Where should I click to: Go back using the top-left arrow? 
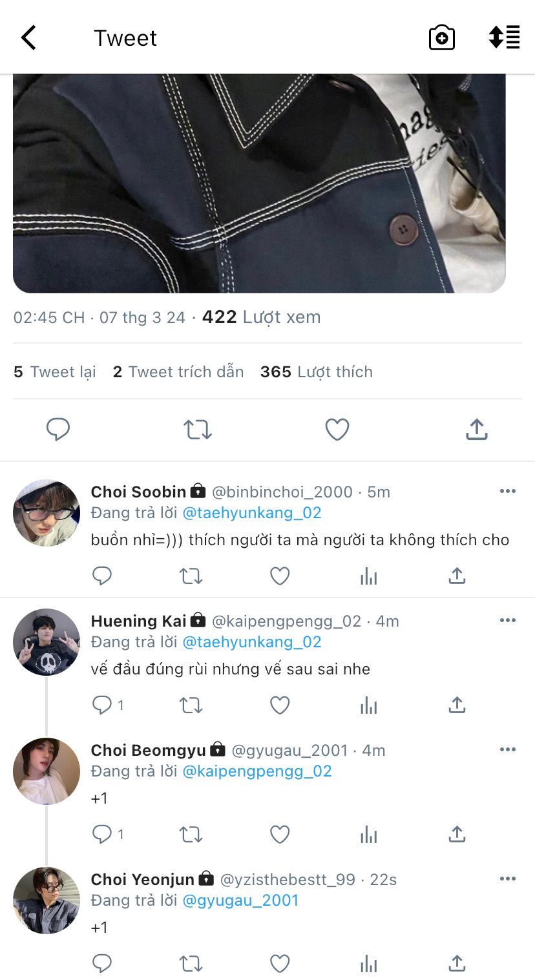[28, 38]
